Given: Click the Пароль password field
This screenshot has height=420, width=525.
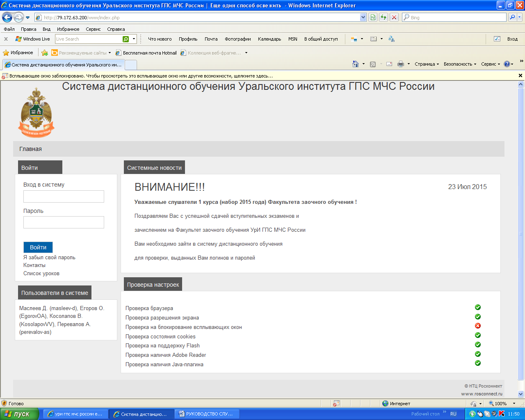Looking at the screenshot, I should [64, 222].
